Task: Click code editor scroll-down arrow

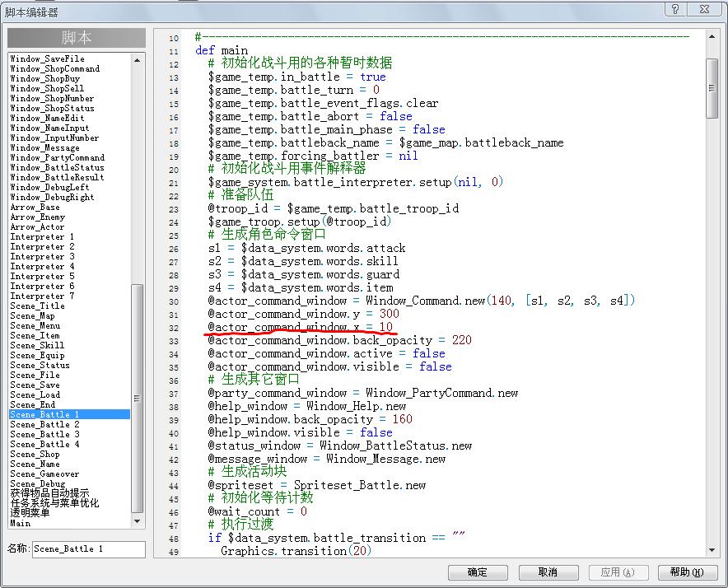Action: point(712,550)
